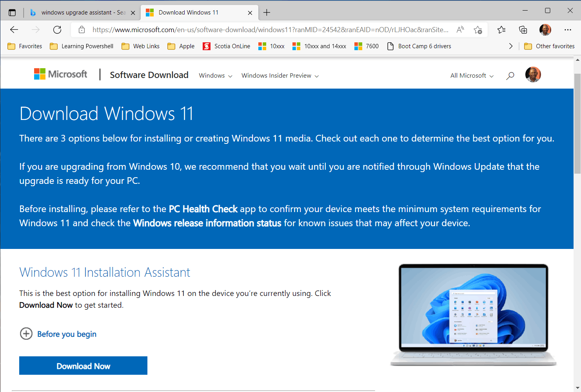The height and width of the screenshot is (392, 581).
Task: Go back to the previous page
Action: [14, 30]
